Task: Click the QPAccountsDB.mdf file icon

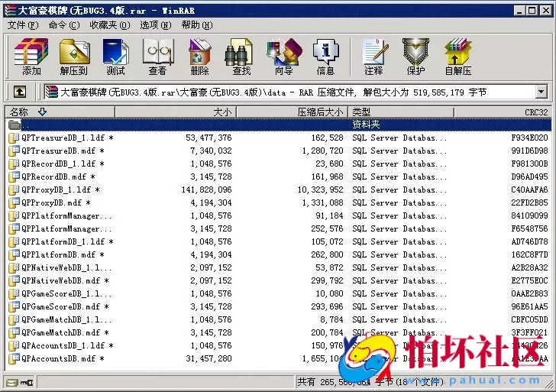Action: (x=14, y=358)
